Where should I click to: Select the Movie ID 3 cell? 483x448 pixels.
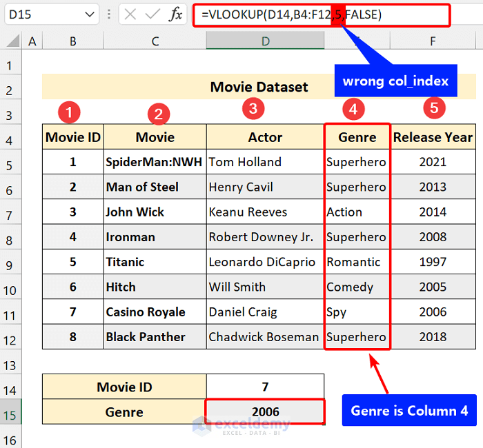click(x=73, y=212)
